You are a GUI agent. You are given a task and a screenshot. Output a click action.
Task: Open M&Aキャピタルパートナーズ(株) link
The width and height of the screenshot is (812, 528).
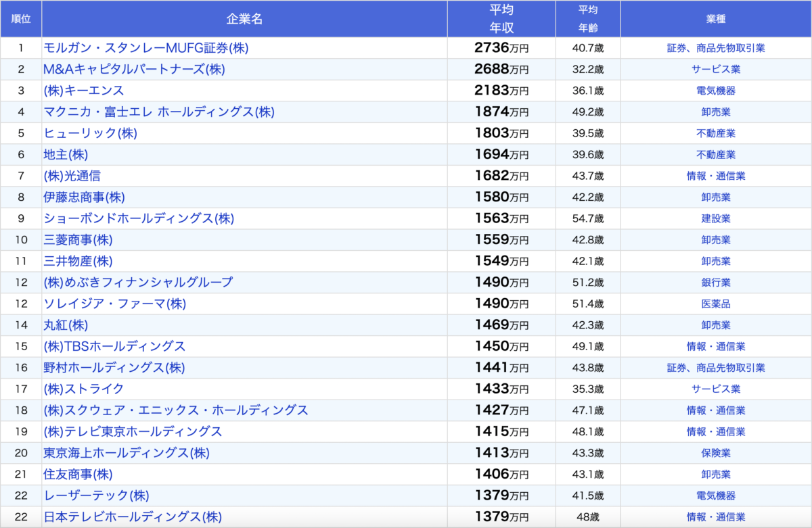coord(134,69)
